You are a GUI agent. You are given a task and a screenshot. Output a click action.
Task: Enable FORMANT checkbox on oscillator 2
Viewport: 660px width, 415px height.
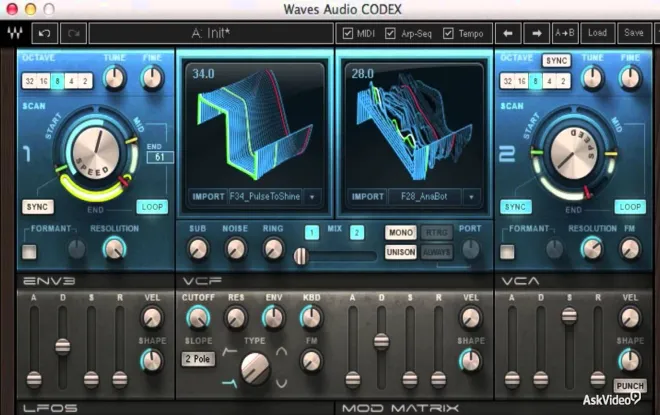[507, 252]
